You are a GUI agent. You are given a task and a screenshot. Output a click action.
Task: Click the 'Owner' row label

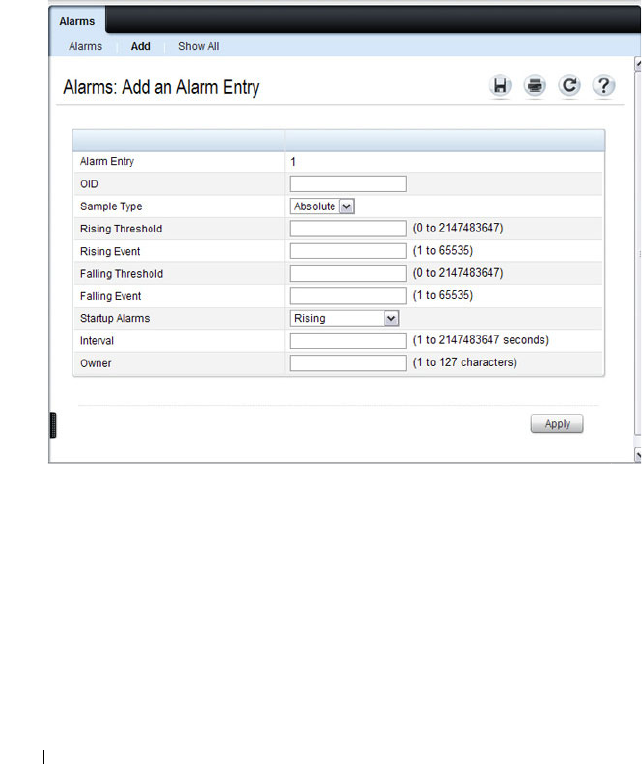95,363
